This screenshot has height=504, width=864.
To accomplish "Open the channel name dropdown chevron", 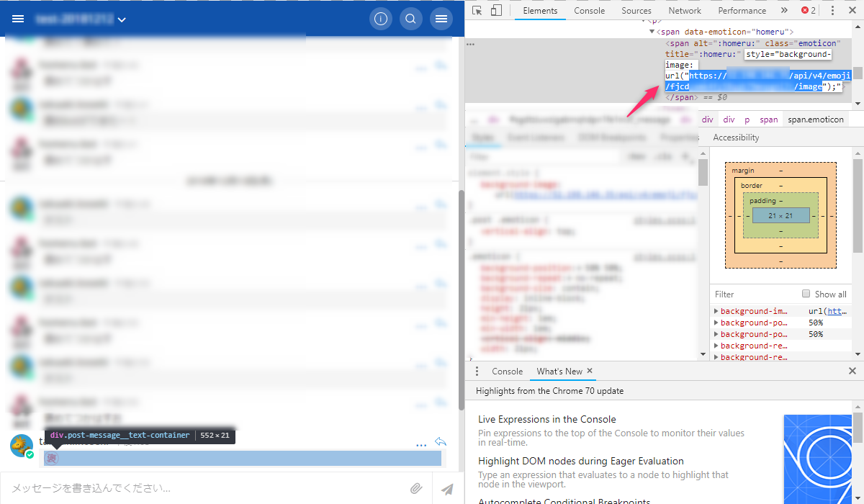I will pyautogui.click(x=121, y=19).
